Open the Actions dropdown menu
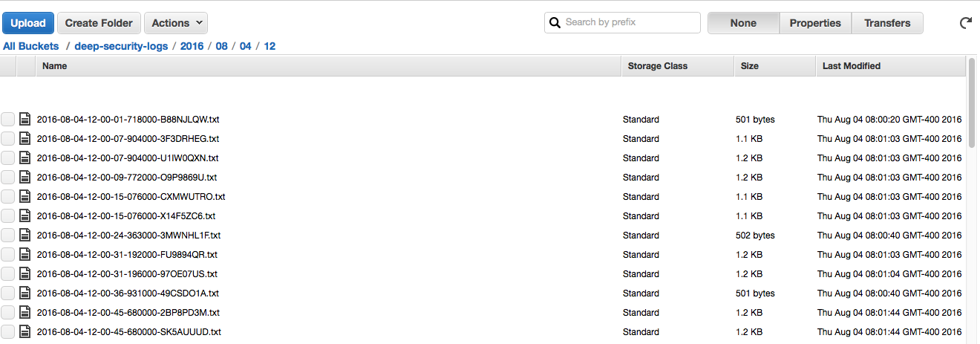 click(176, 23)
